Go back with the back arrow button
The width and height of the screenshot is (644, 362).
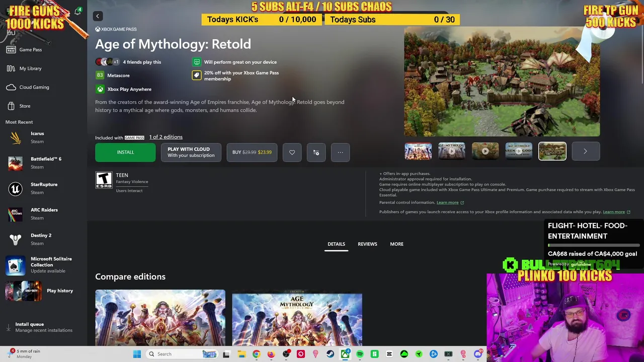(98, 16)
